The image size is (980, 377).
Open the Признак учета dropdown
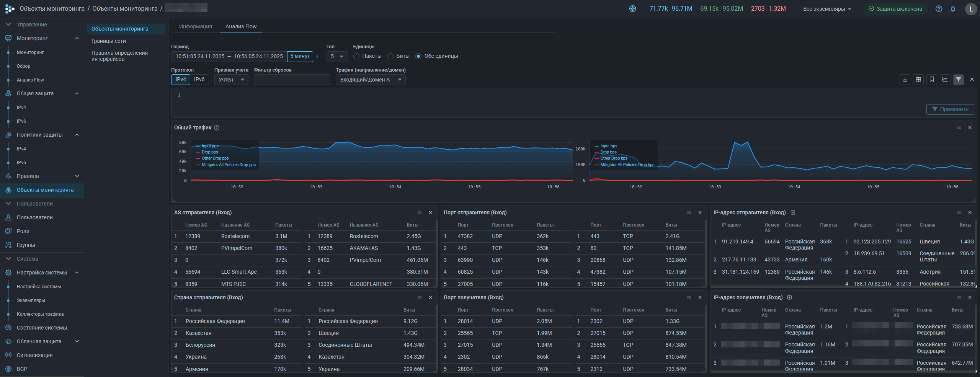(x=231, y=80)
